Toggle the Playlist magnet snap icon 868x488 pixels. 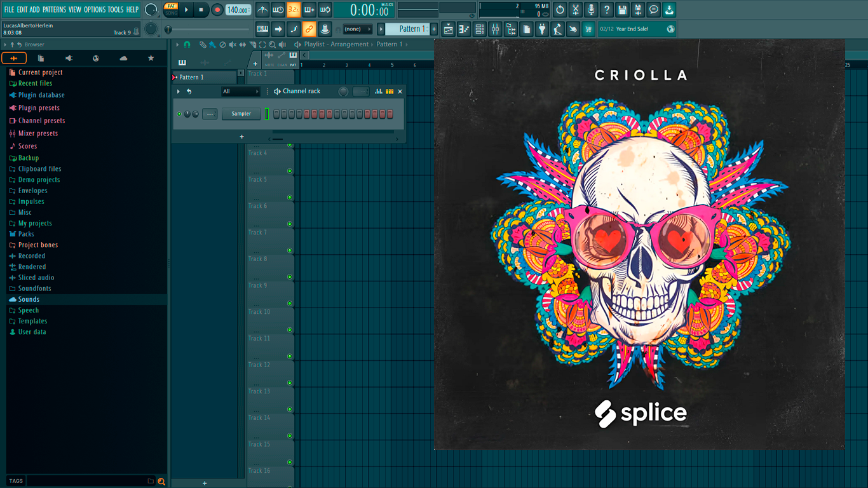point(187,44)
